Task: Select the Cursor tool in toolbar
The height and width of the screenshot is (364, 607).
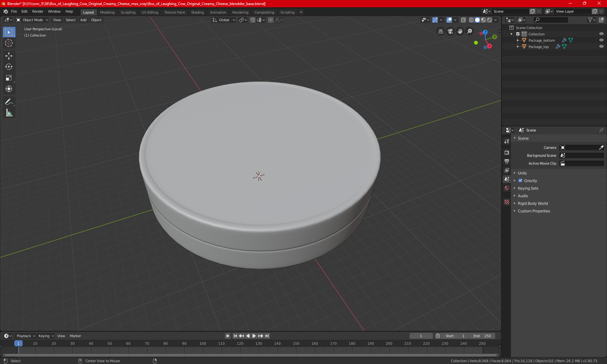Action: (x=9, y=43)
